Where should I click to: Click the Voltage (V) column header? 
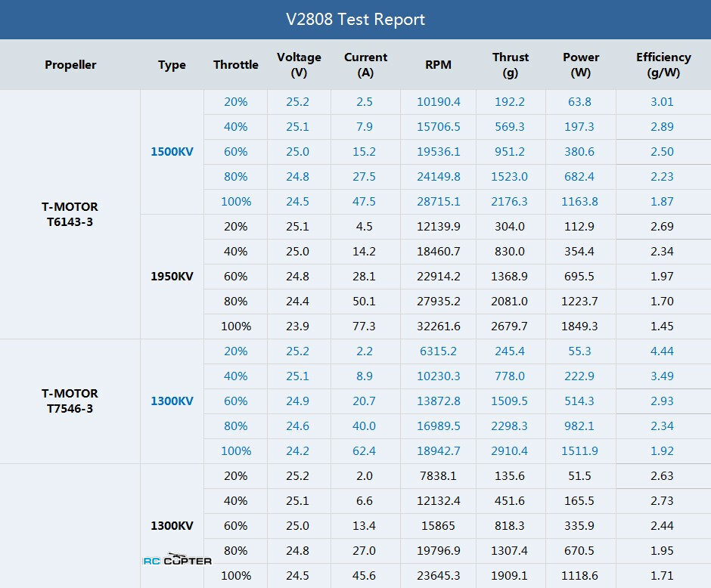[299, 65]
